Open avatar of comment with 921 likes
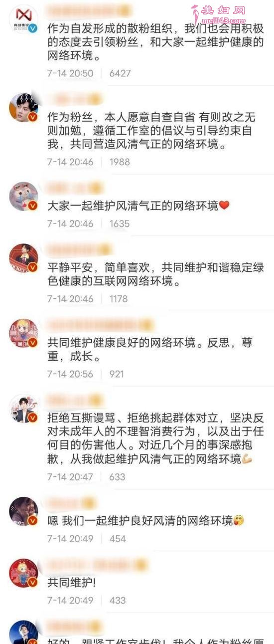 [23, 333]
